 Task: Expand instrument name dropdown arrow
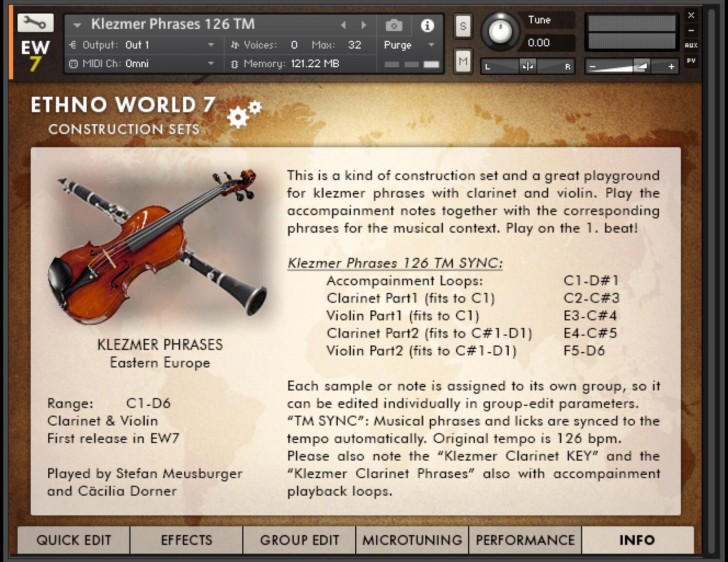pyautogui.click(x=77, y=25)
